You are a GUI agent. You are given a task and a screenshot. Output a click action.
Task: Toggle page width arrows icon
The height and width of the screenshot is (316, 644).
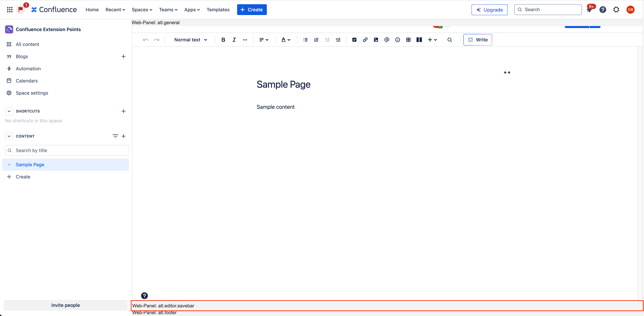(x=507, y=73)
